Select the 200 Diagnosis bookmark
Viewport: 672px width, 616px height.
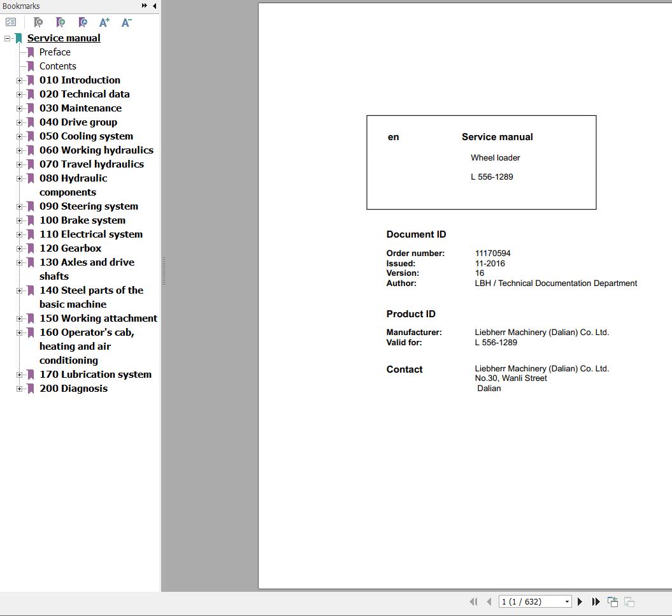73,389
